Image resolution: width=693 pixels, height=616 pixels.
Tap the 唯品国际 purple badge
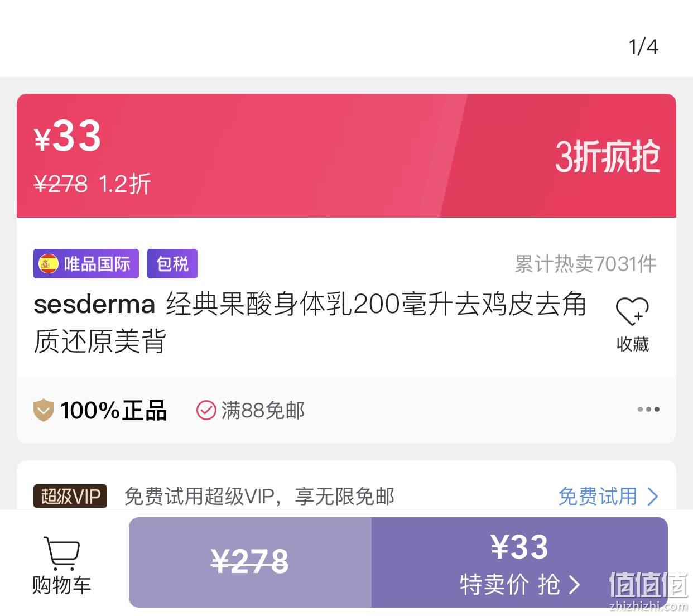(x=86, y=263)
